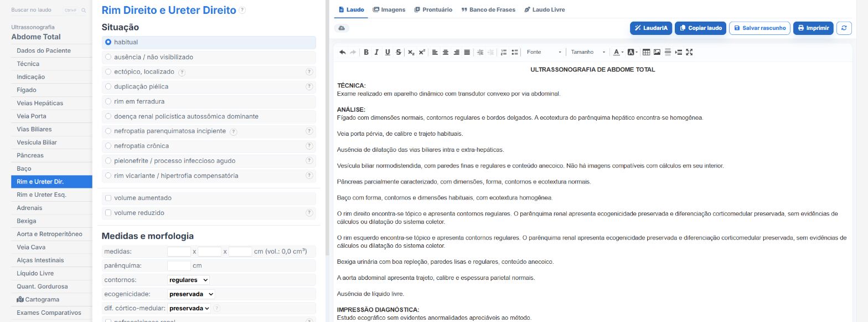
Task: Center-align the text
Action: (x=446, y=52)
